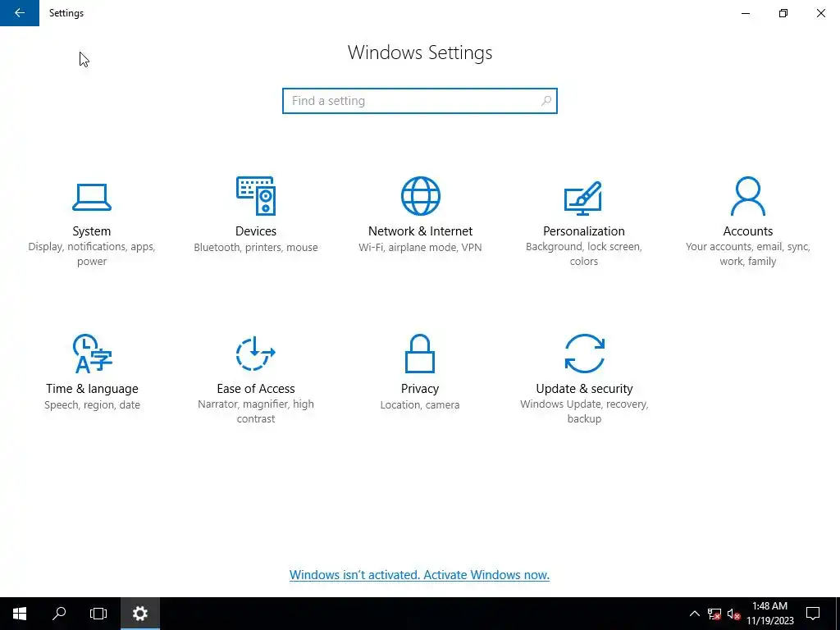Click 'Your accounts, email, sync, work, family' text

(748, 254)
